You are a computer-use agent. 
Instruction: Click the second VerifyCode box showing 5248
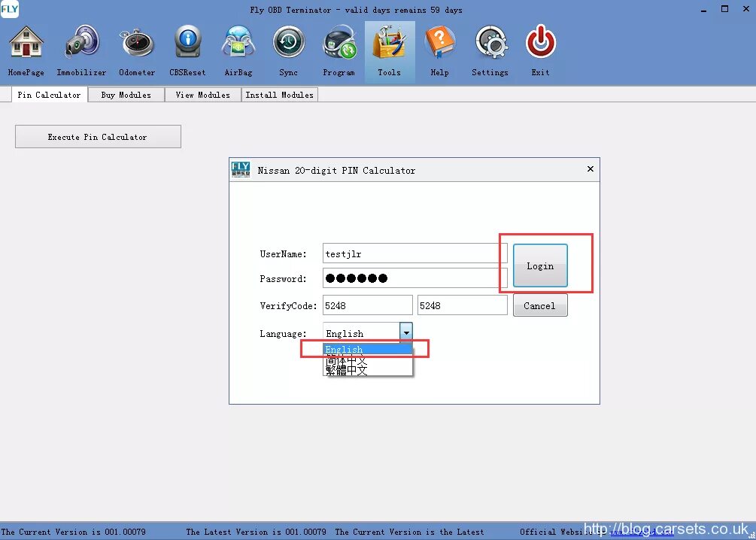[463, 305]
